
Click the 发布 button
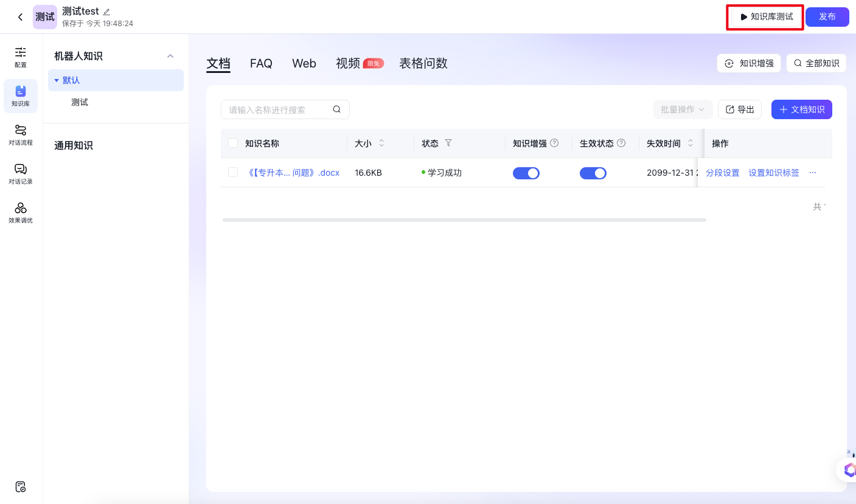(827, 17)
